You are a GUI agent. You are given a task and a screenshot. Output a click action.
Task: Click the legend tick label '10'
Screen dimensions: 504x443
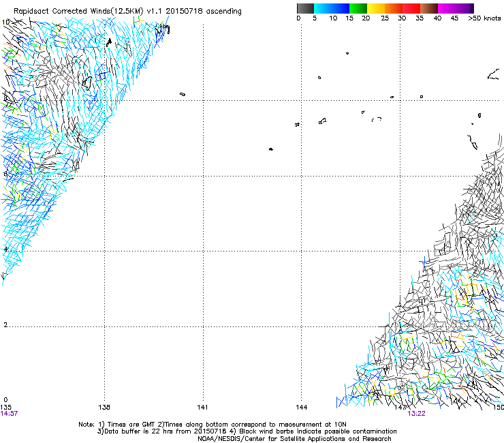click(333, 18)
